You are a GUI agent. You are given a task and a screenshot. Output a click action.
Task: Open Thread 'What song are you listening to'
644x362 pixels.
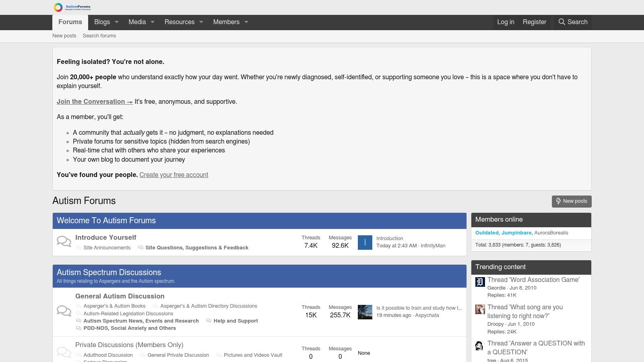pos(525,312)
